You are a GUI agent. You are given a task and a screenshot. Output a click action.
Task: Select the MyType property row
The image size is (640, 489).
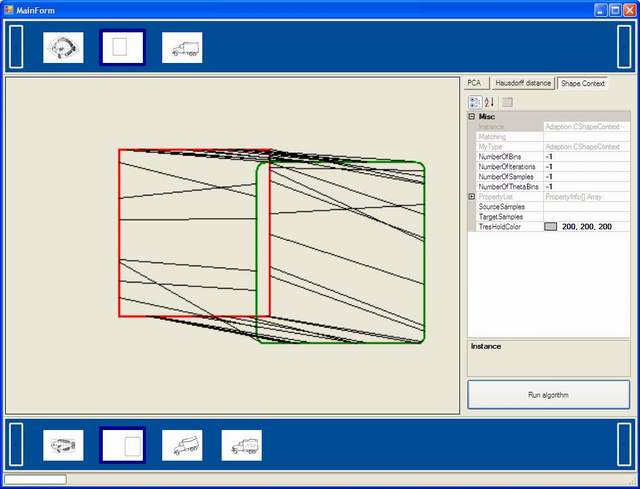point(553,147)
